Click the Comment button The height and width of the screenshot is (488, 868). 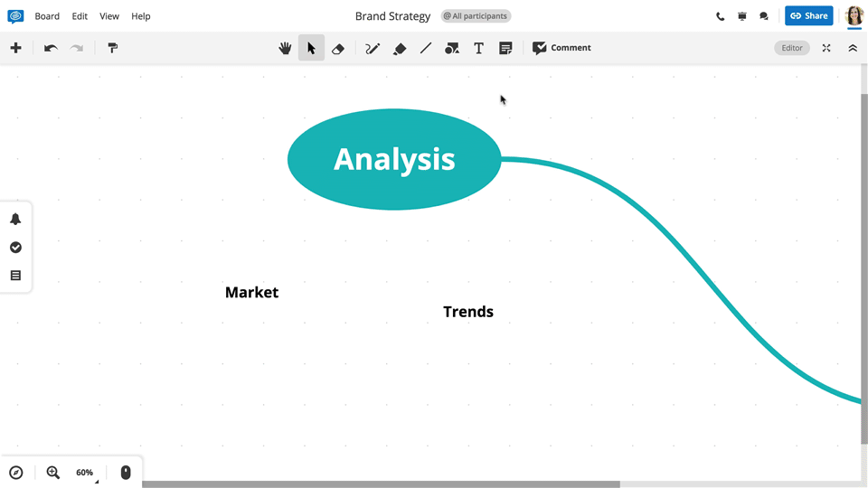tap(561, 48)
